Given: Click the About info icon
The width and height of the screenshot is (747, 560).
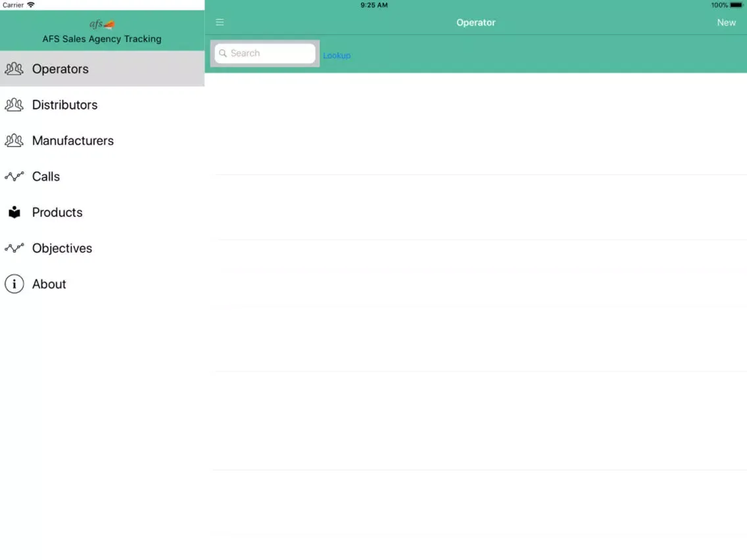Looking at the screenshot, I should click(x=14, y=284).
